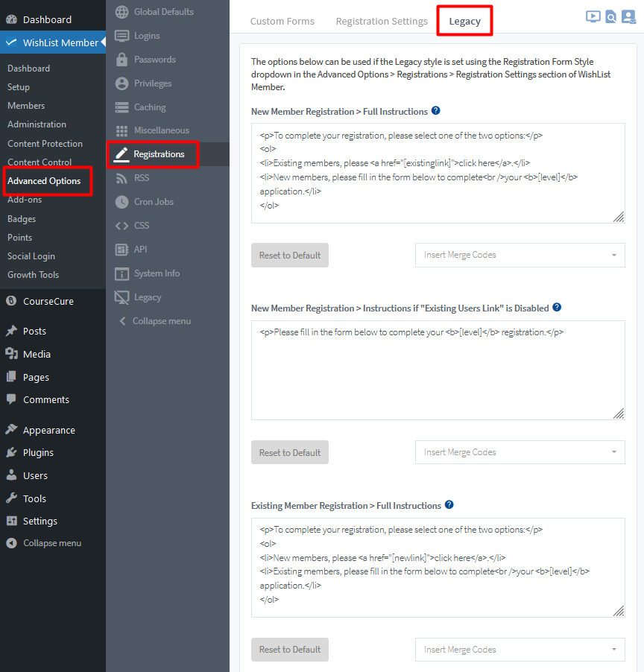Open WordPress Comments menu

pos(46,400)
